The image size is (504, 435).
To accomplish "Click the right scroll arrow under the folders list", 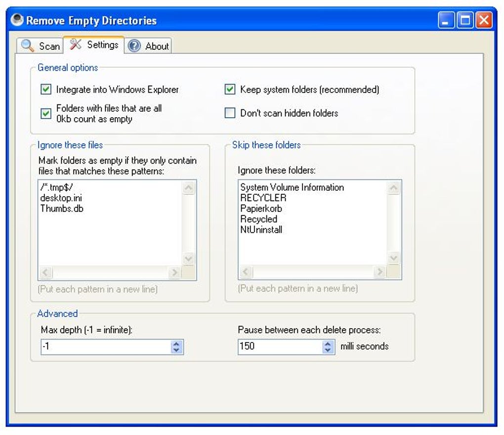I will (x=379, y=272).
